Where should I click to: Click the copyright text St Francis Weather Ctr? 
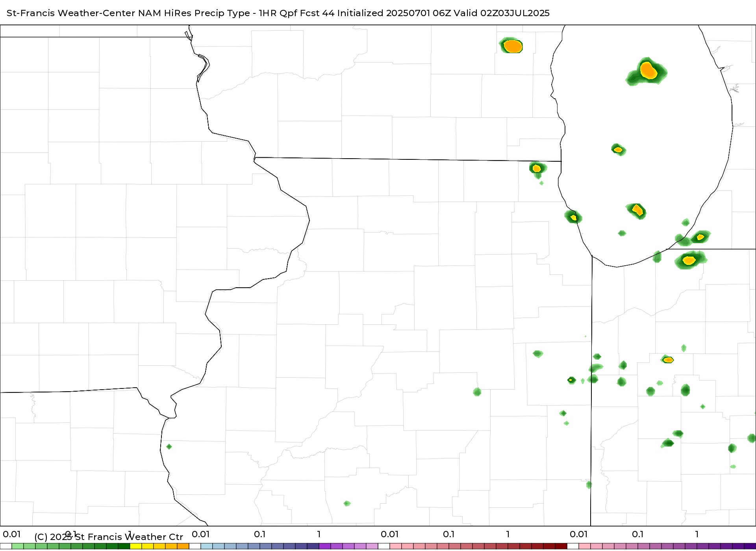click(x=129, y=537)
